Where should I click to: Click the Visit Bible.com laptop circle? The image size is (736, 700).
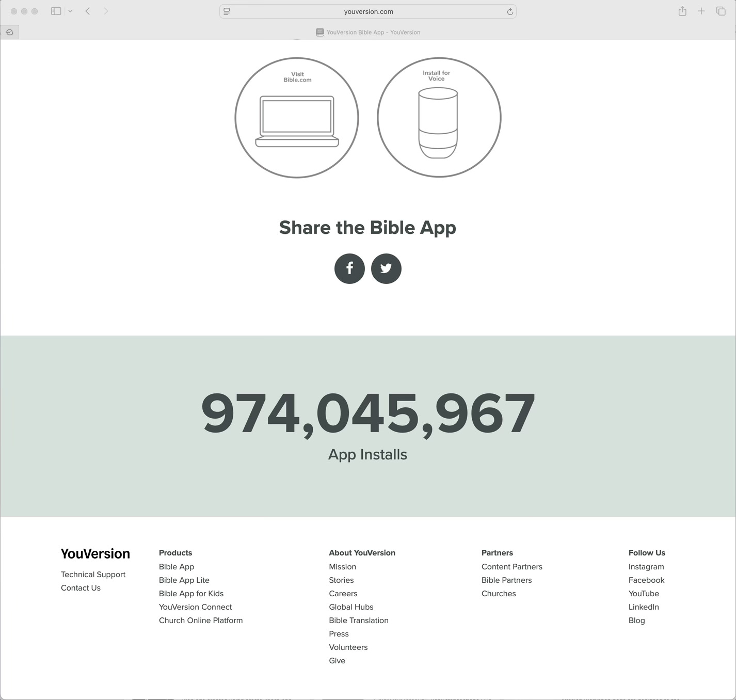click(x=297, y=118)
